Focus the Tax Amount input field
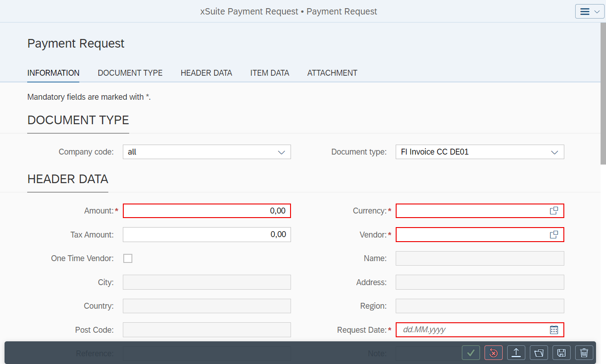Image resolution: width=606 pixels, height=364 pixels. pyautogui.click(x=206, y=235)
